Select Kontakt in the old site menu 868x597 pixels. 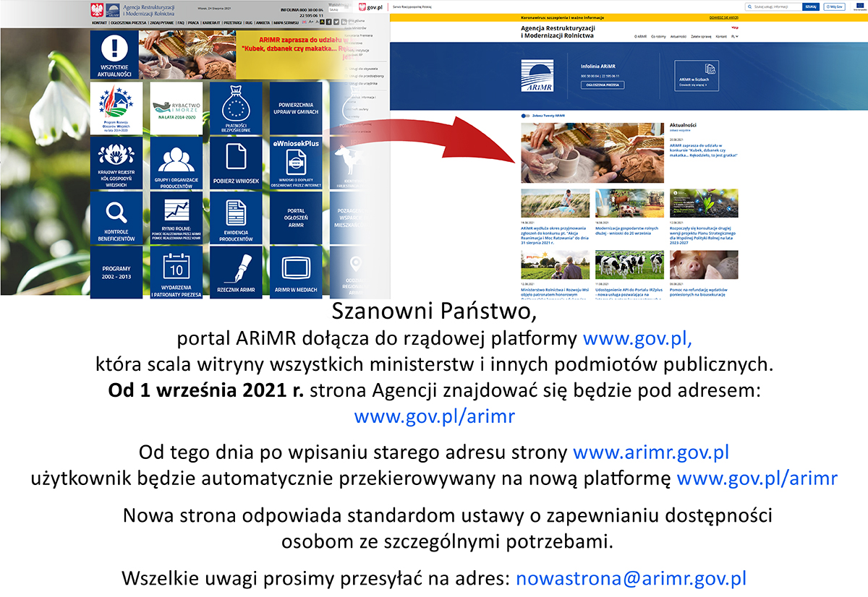tap(99, 23)
